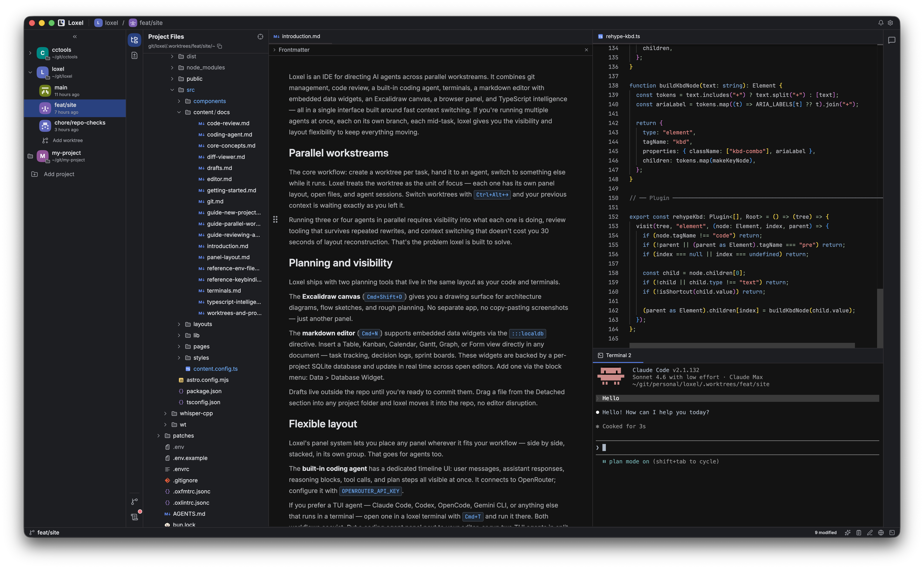Screen dimensions: 924x569
Task: Expand the cctools project
Action: [x=30, y=53]
